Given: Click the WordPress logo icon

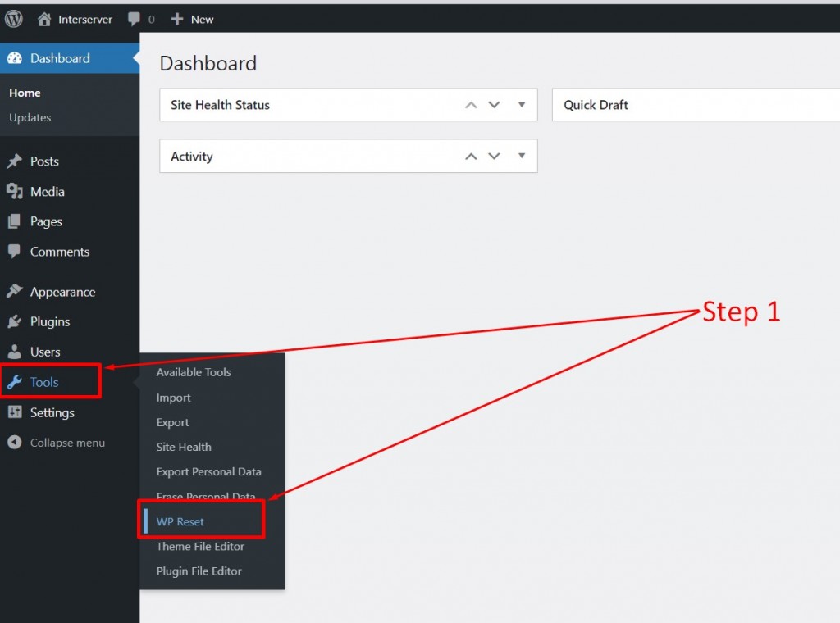Looking at the screenshot, I should [x=14, y=20].
